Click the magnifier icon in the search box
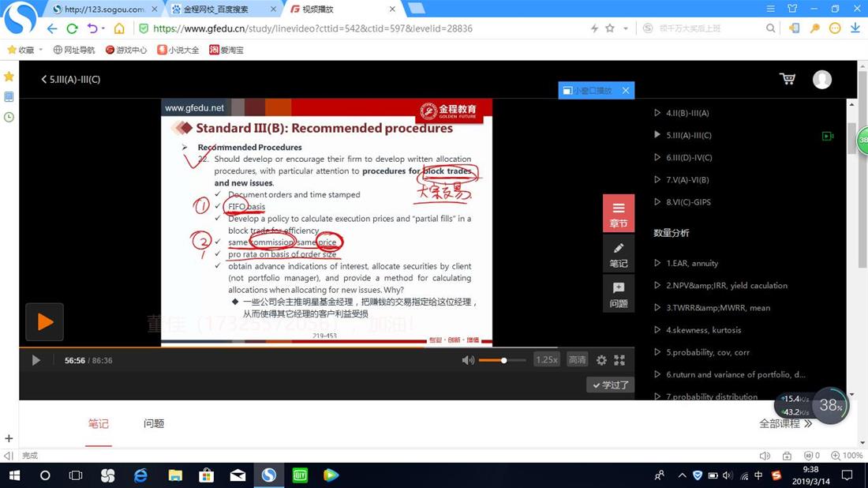The image size is (868, 488). coord(770,28)
